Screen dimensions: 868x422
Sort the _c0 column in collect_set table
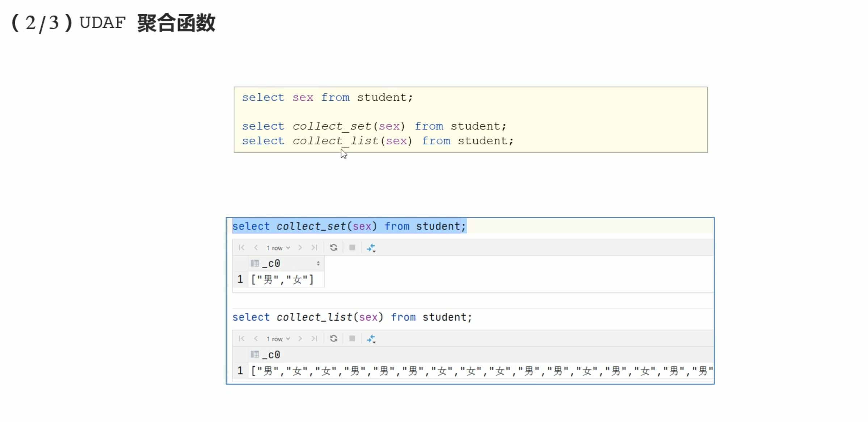coord(318,263)
